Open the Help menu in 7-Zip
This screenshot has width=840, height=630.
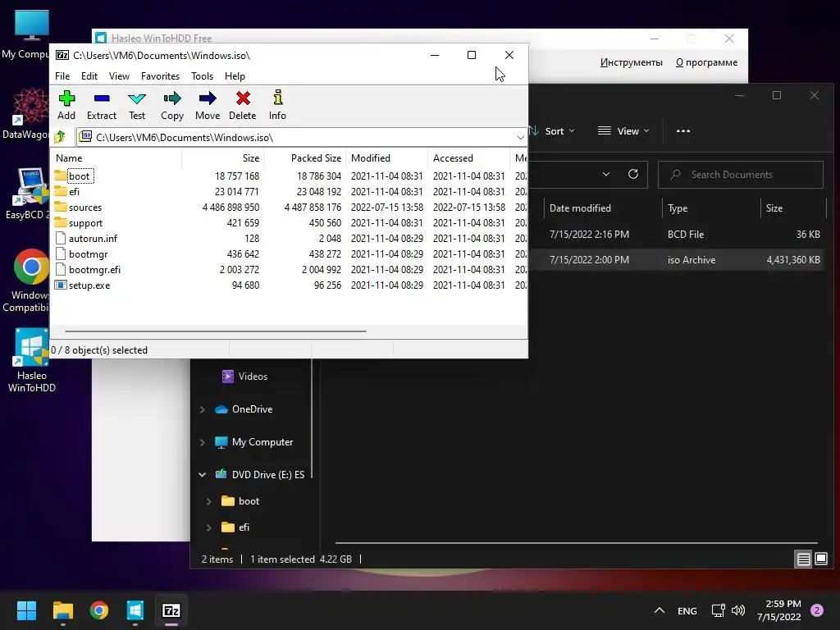point(235,76)
